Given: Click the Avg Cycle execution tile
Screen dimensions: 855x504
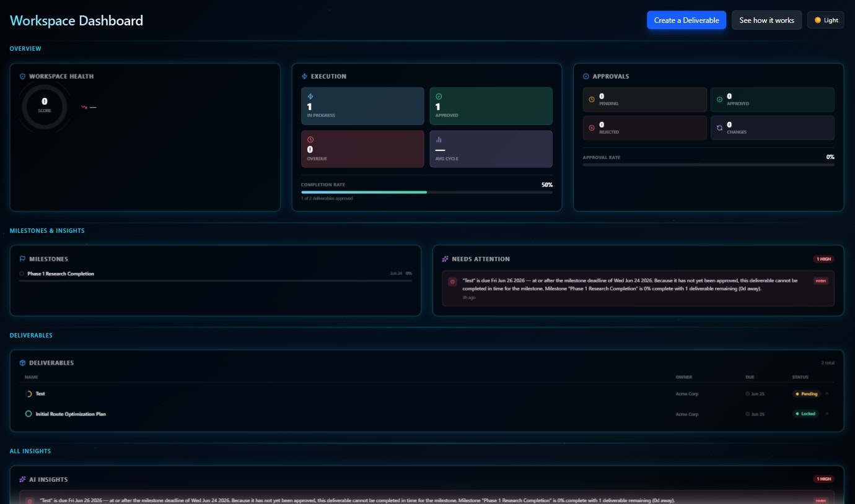Looking at the screenshot, I should click(x=491, y=149).
